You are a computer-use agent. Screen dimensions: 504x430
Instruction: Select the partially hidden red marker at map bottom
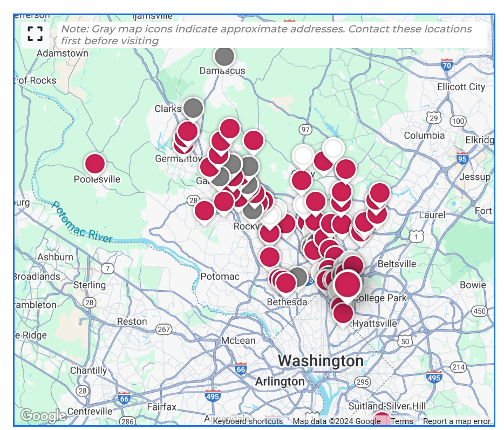coord(382,419)
